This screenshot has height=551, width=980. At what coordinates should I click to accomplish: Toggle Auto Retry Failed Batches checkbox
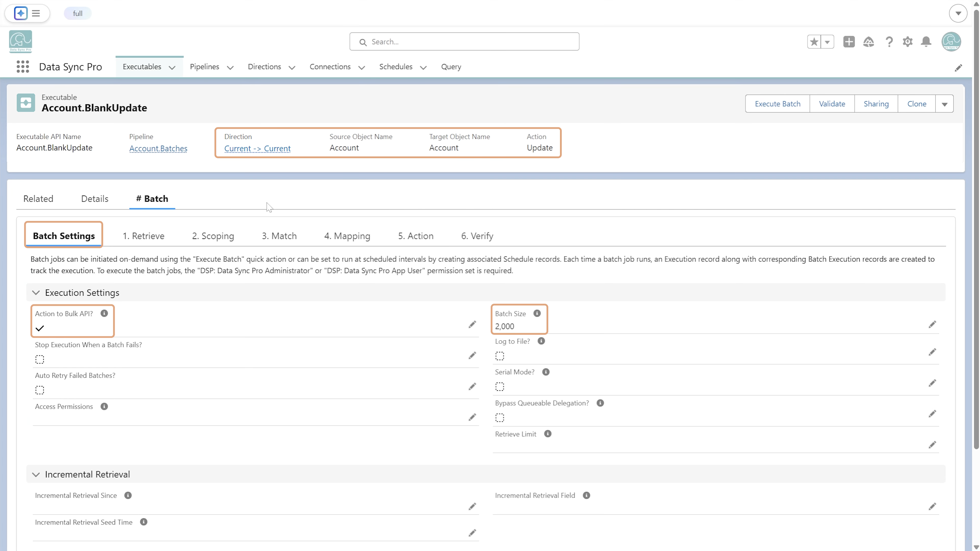40,390
